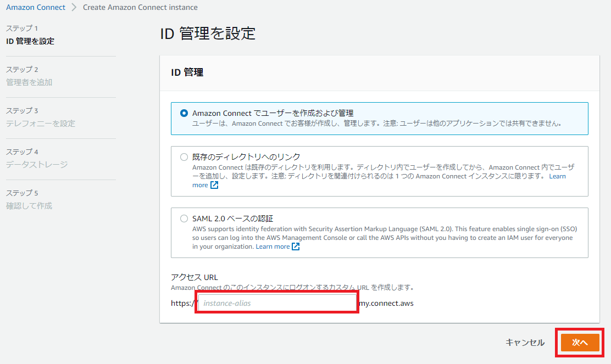611x364 pixels.
Task: Choose SAML 2.0 ベースの認証 radio button
Action: 184,219
